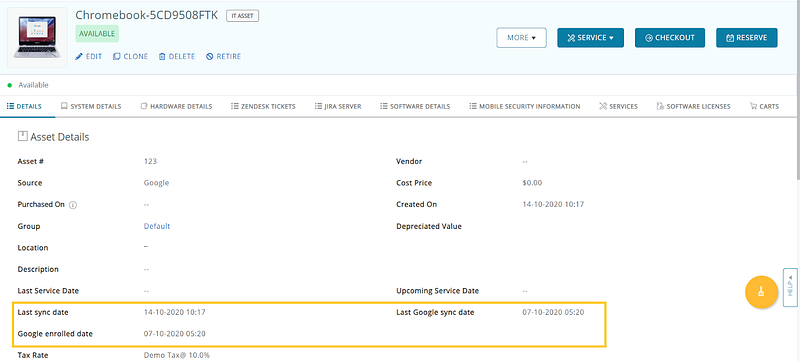Image resolution: width=800 pixels, height=361 pixels.
Task: Click the orange floating round button
Action: (762, 292)
